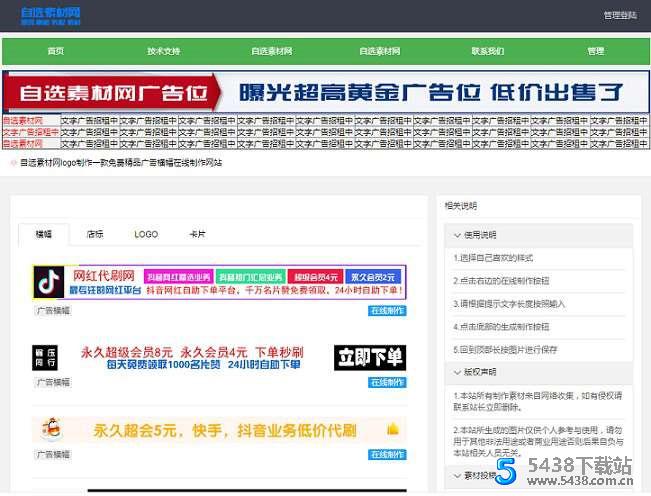Collapse the 使用说明 section
Screen dimensions: 651x496
tap(538, 235)
